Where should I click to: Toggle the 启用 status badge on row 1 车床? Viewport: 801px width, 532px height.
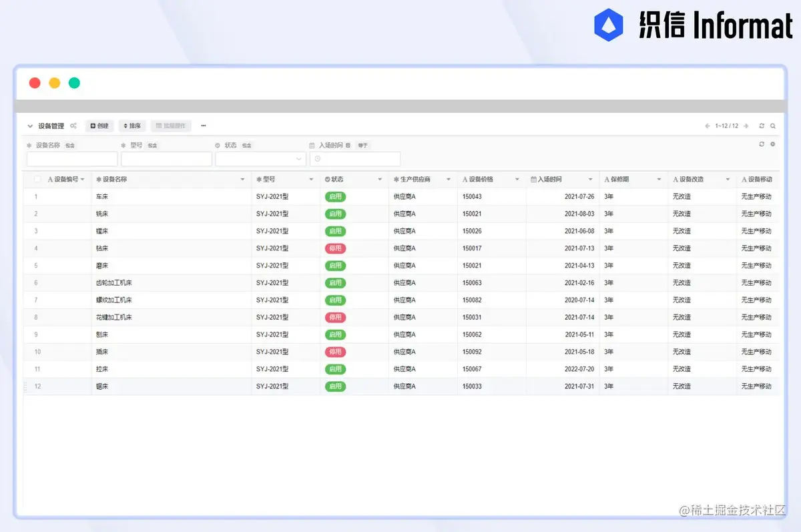[x=336, y=196]
